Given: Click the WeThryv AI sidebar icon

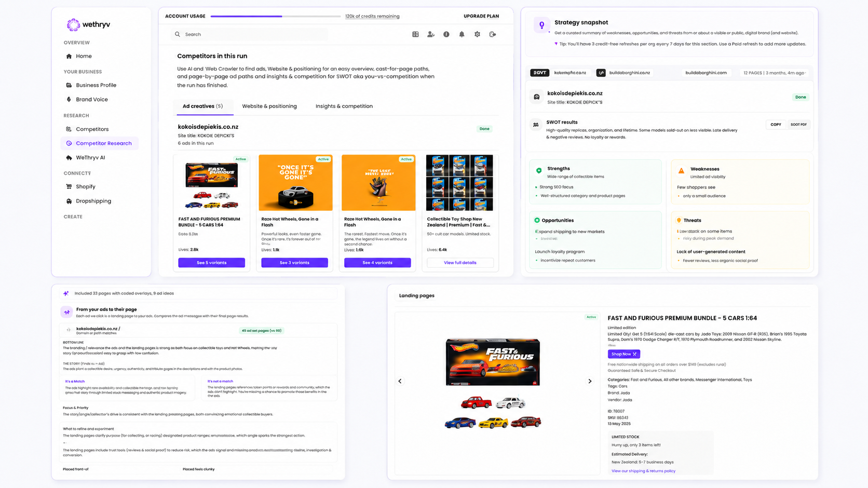Looking at the screenshot, I should pyautogui.click(x=69, y=157).
